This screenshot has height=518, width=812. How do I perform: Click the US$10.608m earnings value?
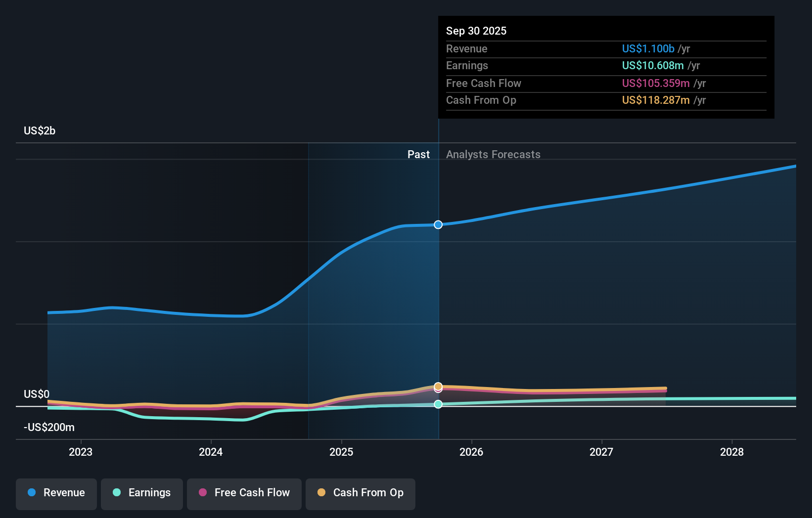[653, 65]
